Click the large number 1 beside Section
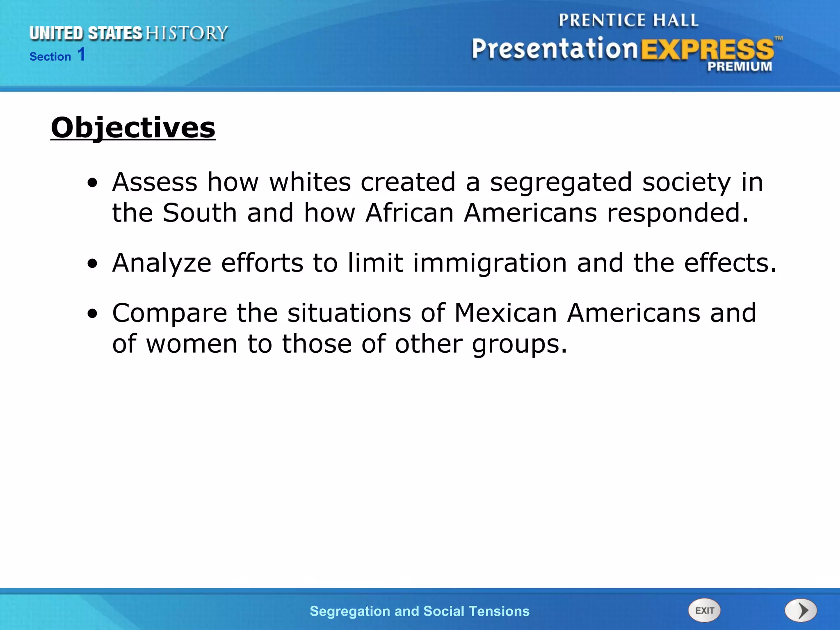Viewport: 840px width, 630px height. pos(82,55)
